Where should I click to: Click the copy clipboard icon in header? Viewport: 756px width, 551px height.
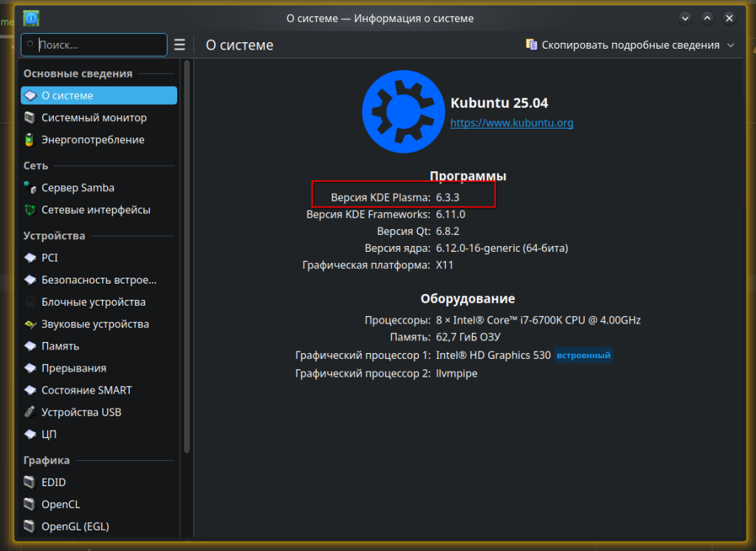click(532, 45)
